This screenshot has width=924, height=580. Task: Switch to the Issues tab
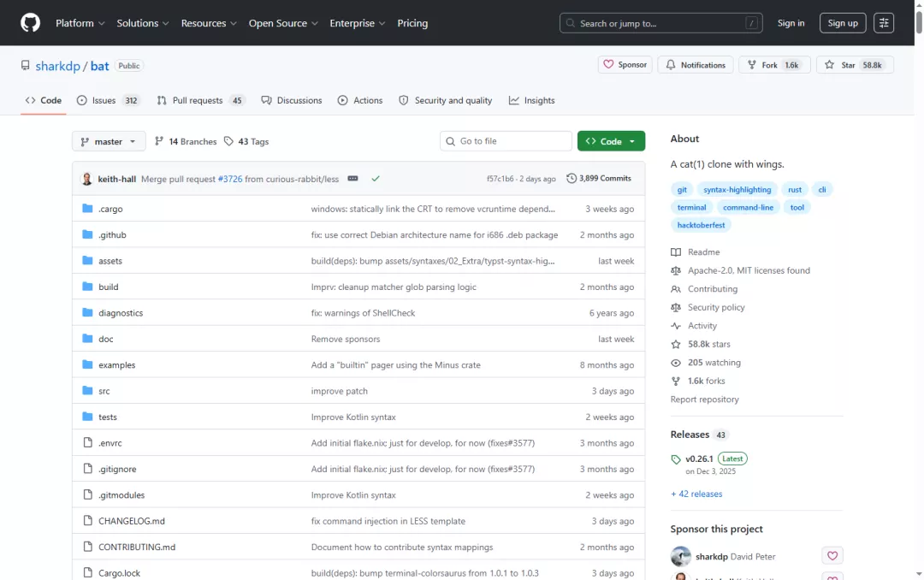[x=108, y=100]
